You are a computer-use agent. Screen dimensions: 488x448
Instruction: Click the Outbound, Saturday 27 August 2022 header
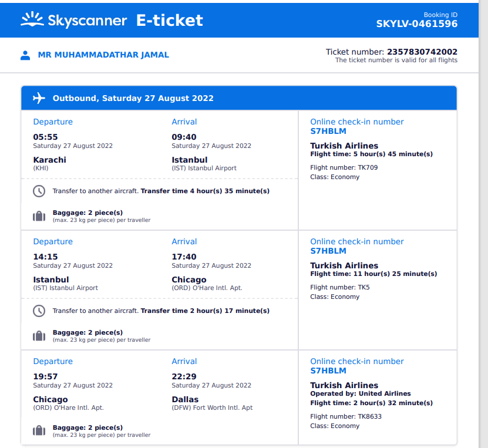(133, 99)
